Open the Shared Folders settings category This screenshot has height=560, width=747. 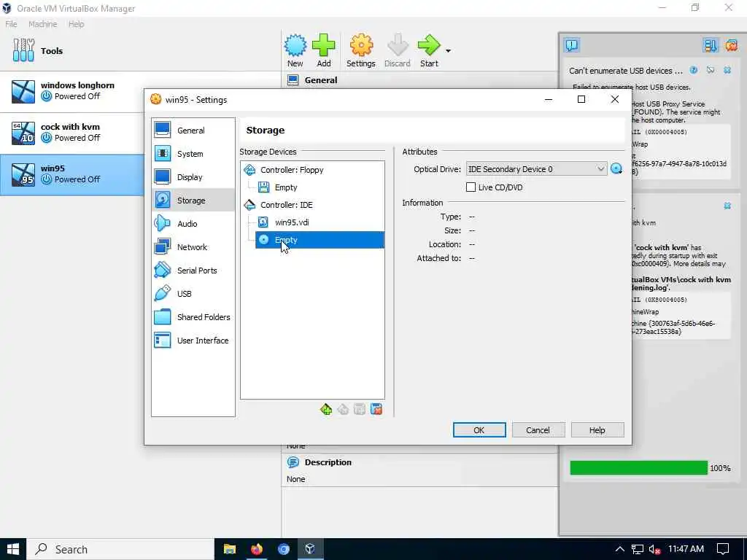(x=193, y=316)
